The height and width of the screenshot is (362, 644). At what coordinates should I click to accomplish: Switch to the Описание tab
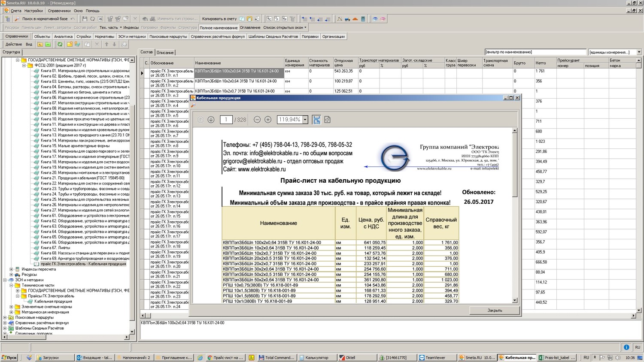[x=165, y=52]
